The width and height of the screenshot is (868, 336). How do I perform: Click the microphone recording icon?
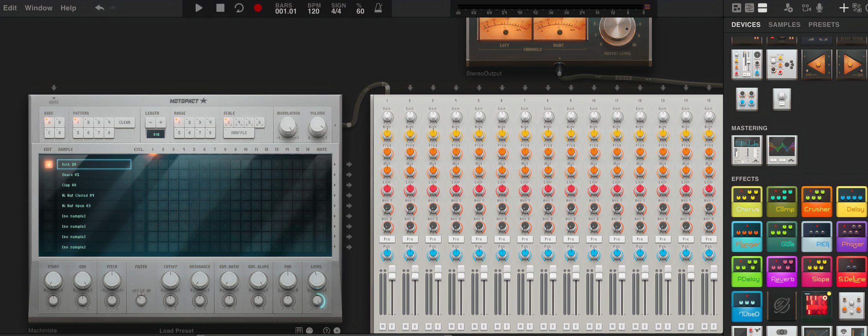(x=819, y=8)
